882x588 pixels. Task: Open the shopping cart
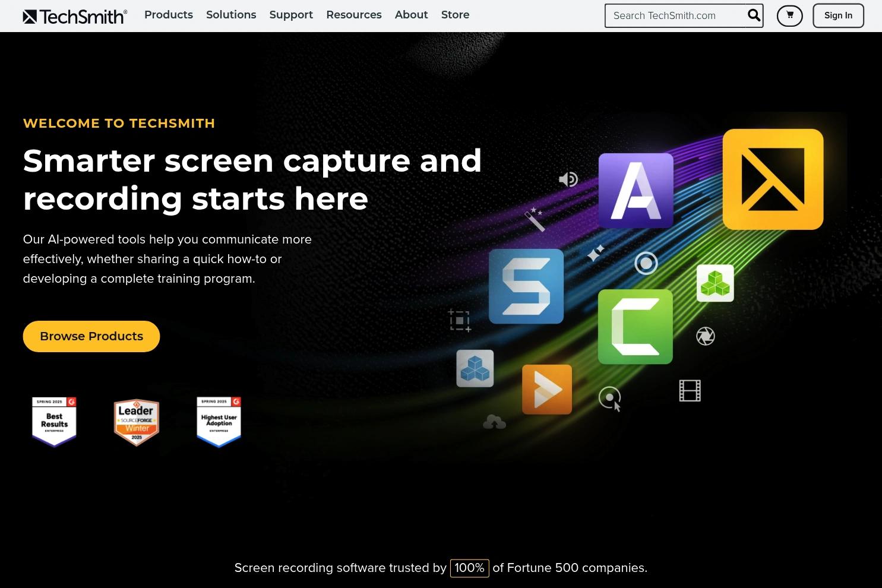(x=790, y=15)
